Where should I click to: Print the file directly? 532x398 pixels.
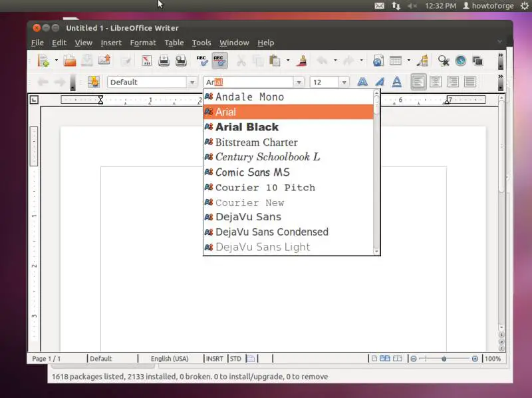(x=164, y=61)
